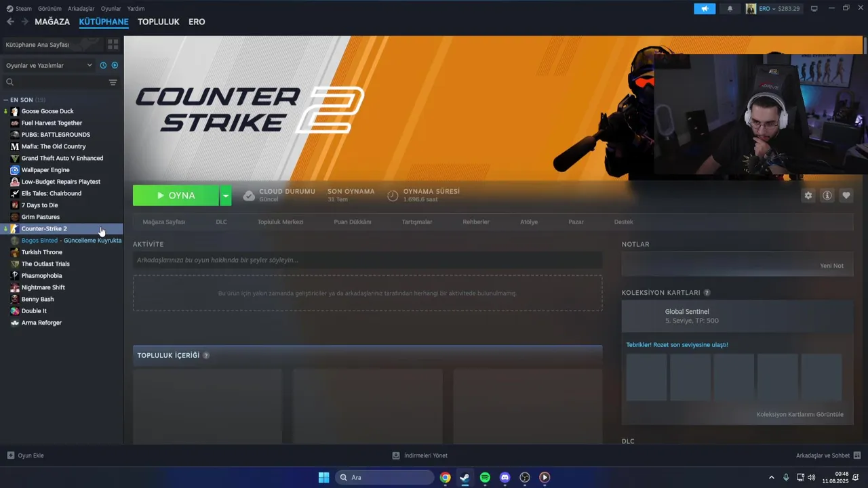This screenshot has height=488, width=868.
Task: Open Oyunlar ve Yazılımlar dropdown
Action: (x=49, y=65)
